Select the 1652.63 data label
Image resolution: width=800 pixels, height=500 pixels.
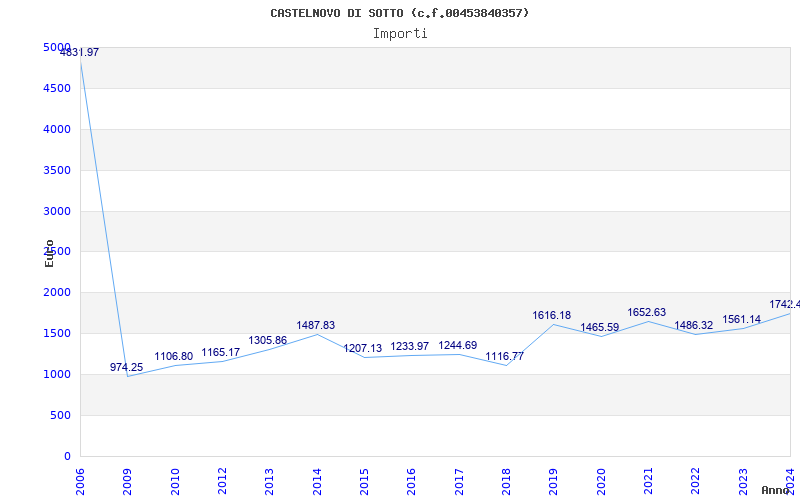[x=646, y=312]
